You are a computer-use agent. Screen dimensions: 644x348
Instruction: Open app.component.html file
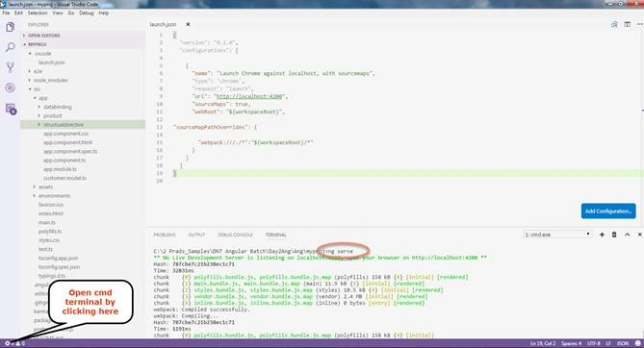tap(67, 143)
